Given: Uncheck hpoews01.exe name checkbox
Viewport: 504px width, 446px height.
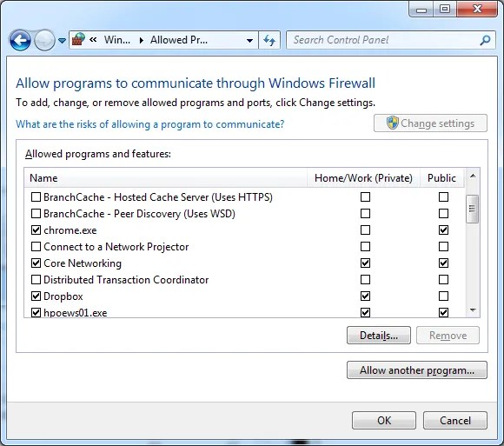Looking at the screenshot, I should (x=36, y=313).
